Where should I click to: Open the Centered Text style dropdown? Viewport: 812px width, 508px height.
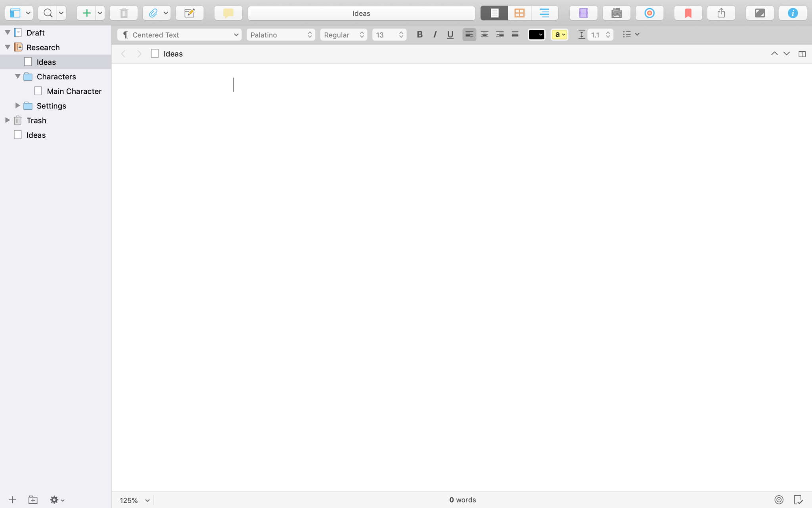pyautogui.click(x=179, y=35)
